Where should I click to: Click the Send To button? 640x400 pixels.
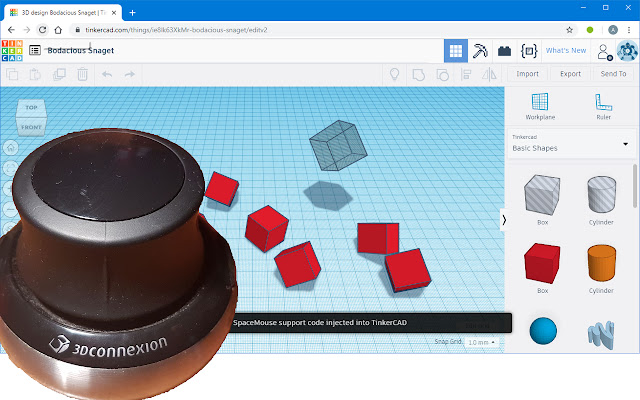[x=613, y=74]
